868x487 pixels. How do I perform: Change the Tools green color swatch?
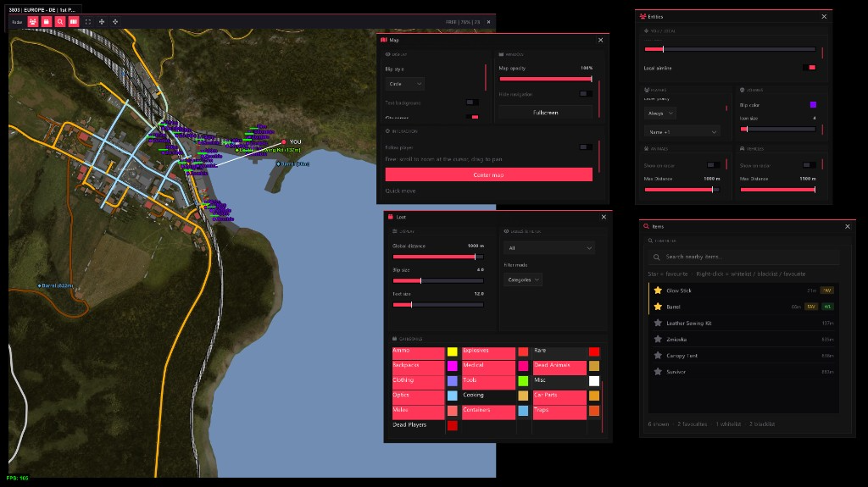pos(523,381)
